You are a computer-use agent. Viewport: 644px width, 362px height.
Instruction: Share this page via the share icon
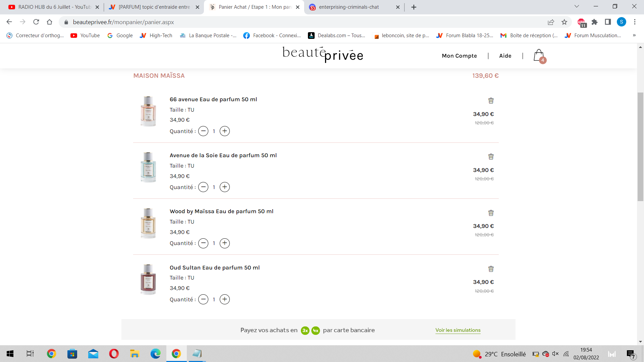[x=551, y=22]
